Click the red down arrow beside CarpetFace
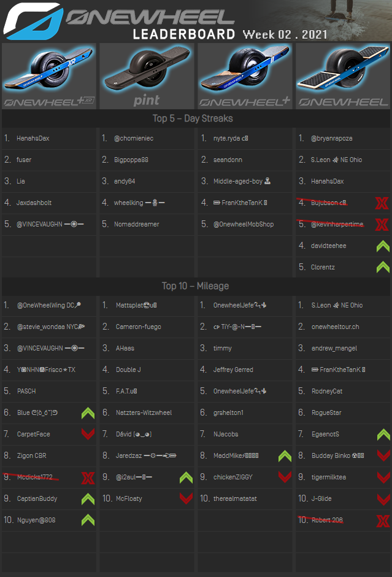 click(x=88, y=434)
